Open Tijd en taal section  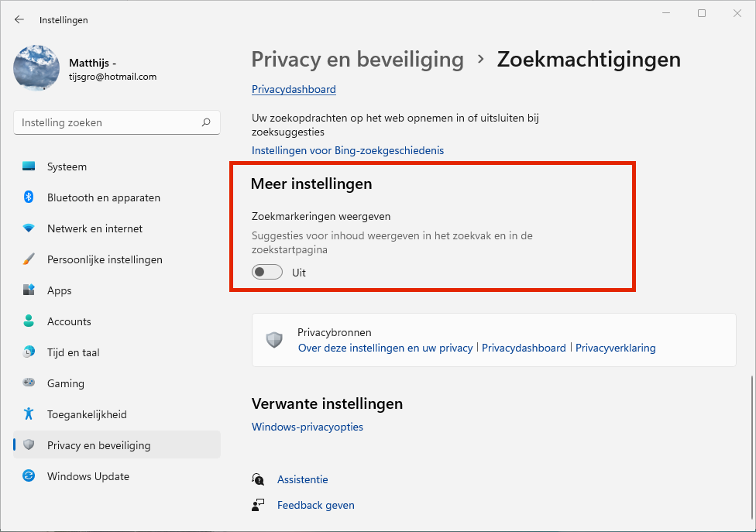pyautogui.click(x=73, y=352)
